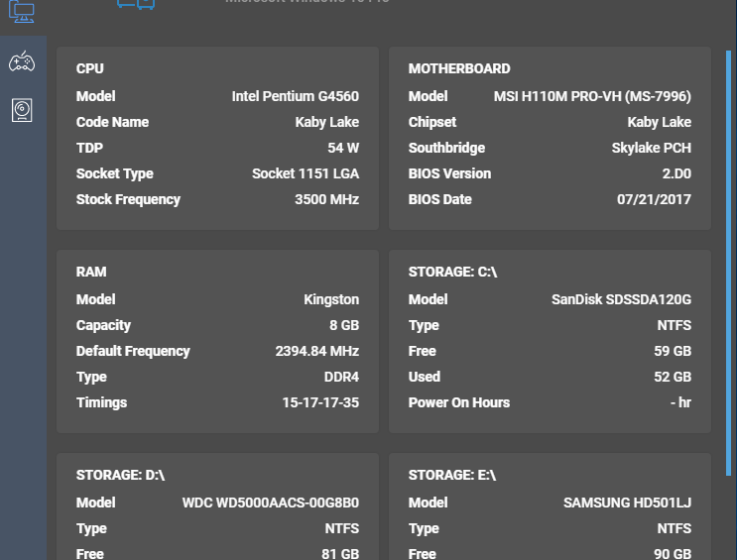Image resolution: width=737 pixels, height=560 pixels.
Task: Select Socket 1151 LGA value
Action: (306, 173)
